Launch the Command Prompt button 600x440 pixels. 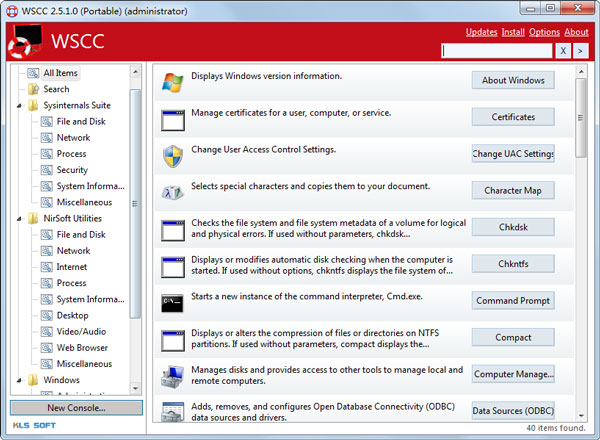click(x=513, y=300)
